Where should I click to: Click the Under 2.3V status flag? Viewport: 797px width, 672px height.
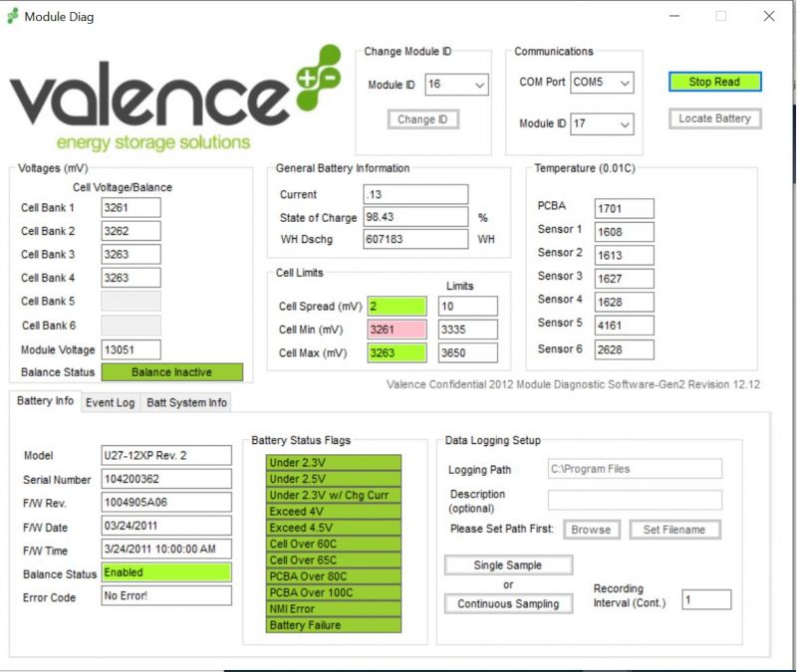click(x=334, y=463)
